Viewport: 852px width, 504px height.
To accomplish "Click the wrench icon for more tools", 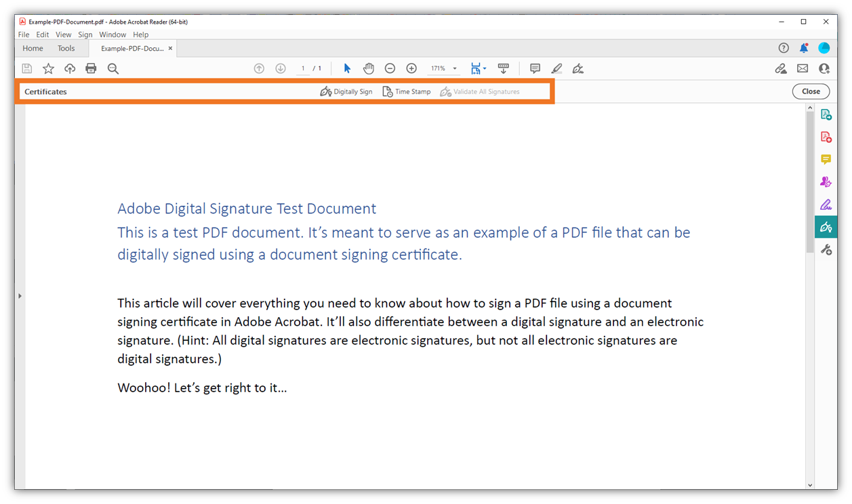I will [826, 249].
